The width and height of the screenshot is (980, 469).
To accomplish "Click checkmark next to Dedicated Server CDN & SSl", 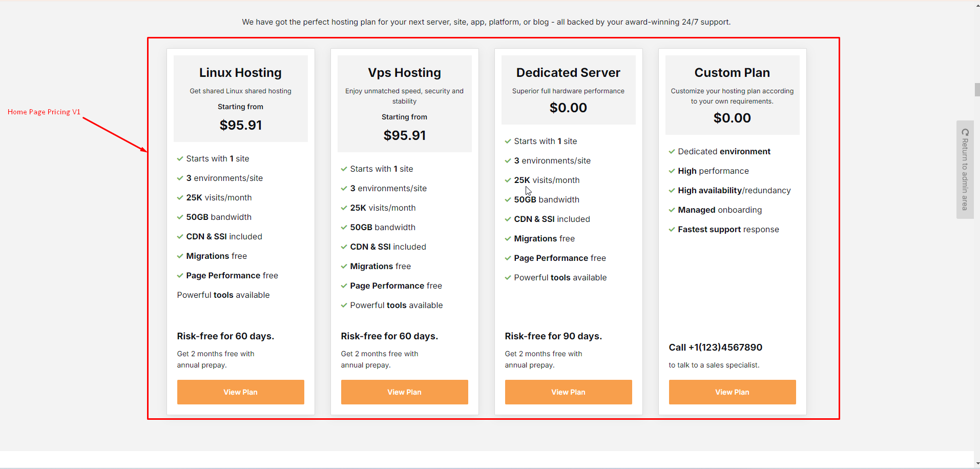I will (x=508, y=219).
